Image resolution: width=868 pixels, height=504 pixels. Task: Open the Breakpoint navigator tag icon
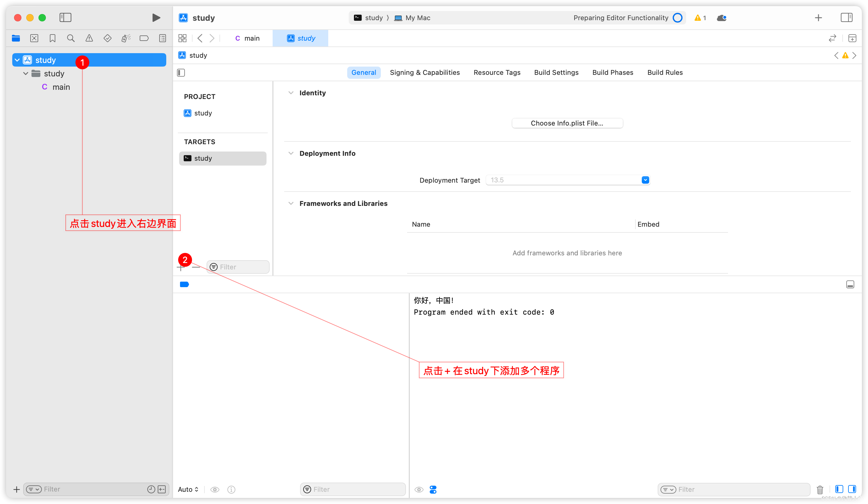(144, 38)
